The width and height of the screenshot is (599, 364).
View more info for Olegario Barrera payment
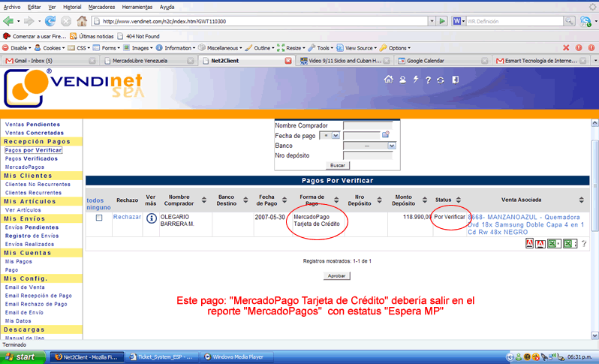click(152, 218)
